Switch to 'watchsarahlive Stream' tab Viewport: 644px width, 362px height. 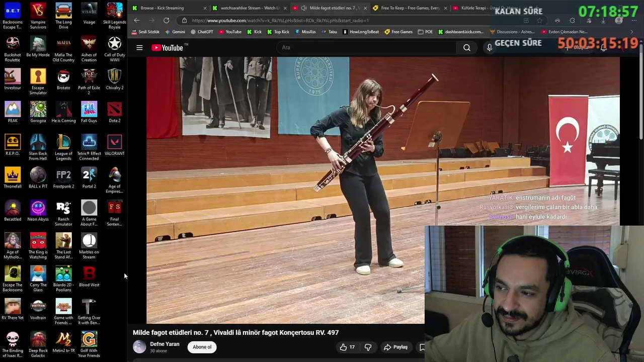(249, 8)
